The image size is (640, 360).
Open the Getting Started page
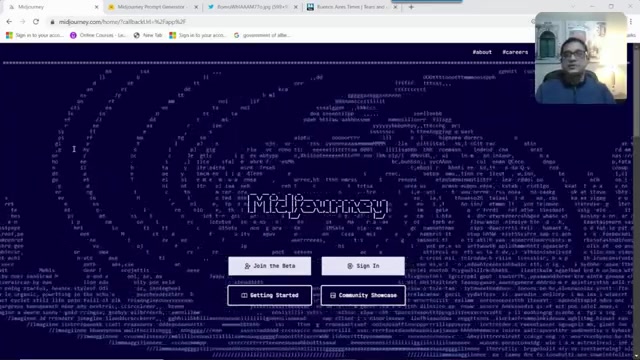pyautogui.click(x=269, y=295)
